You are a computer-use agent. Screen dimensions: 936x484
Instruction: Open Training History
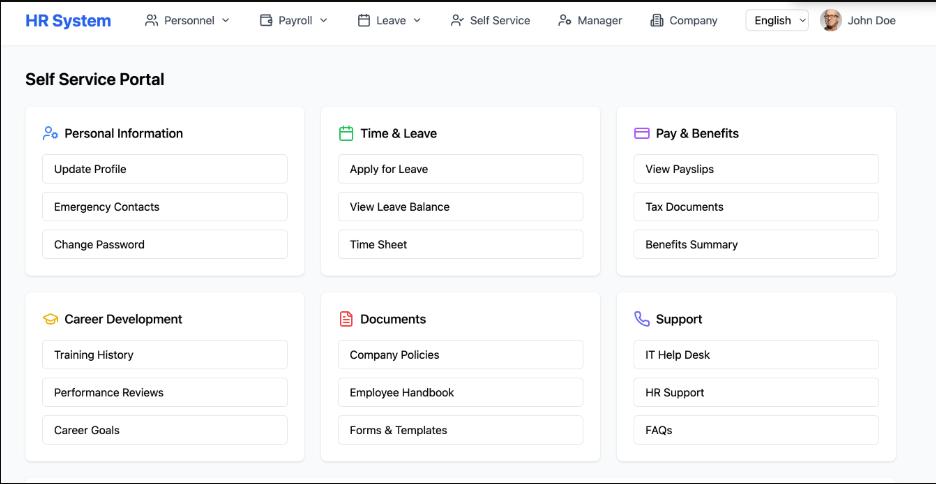(165, 354)
